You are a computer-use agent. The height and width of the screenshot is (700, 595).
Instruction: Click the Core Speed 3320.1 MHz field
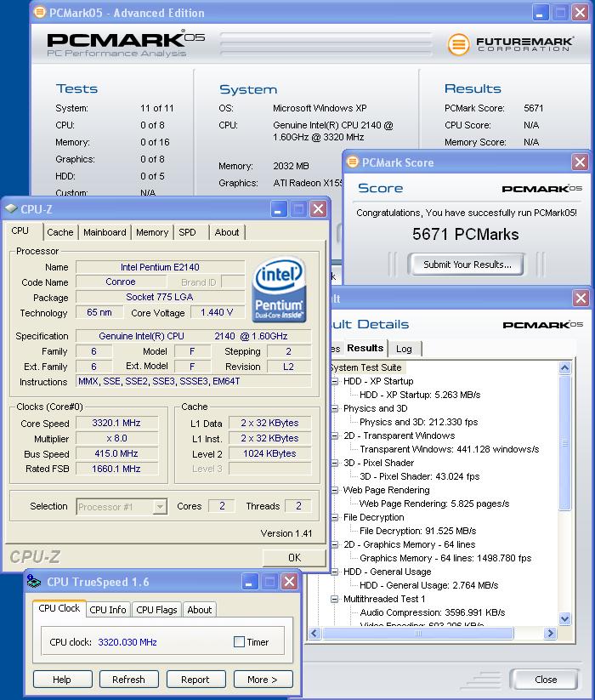(x=116, y=423)
